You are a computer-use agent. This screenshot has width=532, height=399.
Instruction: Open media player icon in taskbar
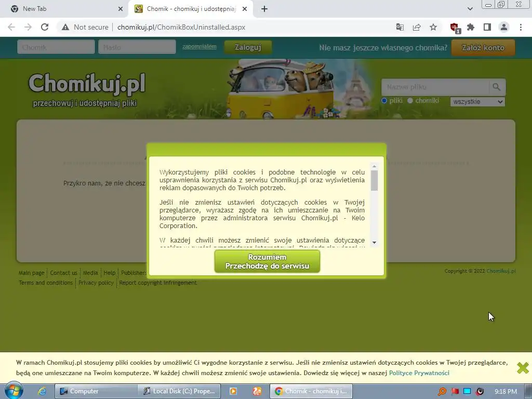[x=233, y=391]
